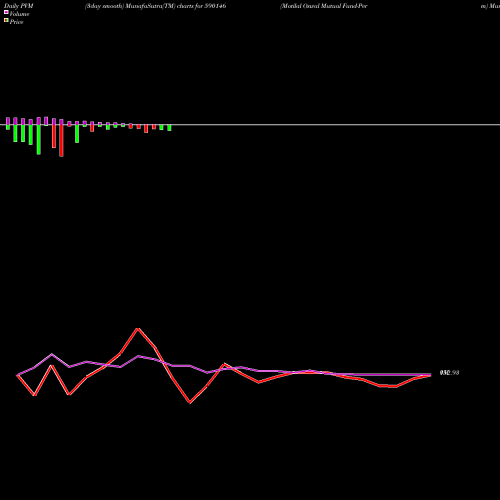The height and width of the screenshot is (500, 500).
Task: Click the MunafaSutra charts heading text
Action: point(155,6)
